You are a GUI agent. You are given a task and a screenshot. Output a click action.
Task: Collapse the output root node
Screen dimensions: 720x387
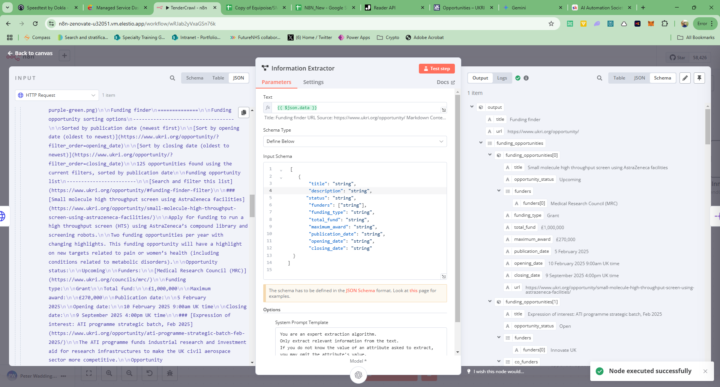pos(472,107)
